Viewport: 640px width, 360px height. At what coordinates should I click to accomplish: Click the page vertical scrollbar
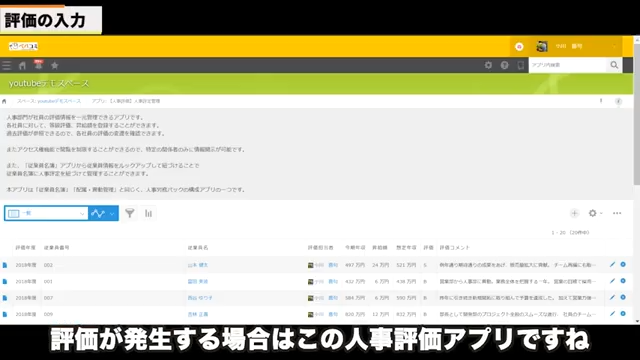tap(637, 114)
